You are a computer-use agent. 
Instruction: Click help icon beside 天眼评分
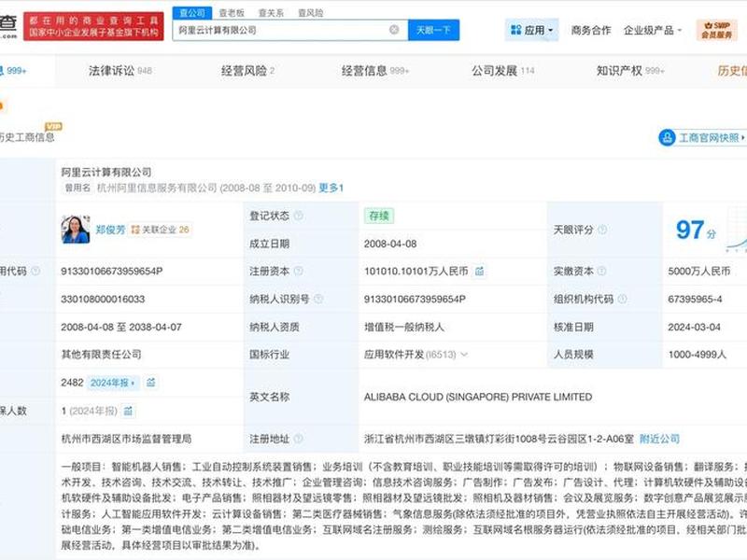click(602, 230)
